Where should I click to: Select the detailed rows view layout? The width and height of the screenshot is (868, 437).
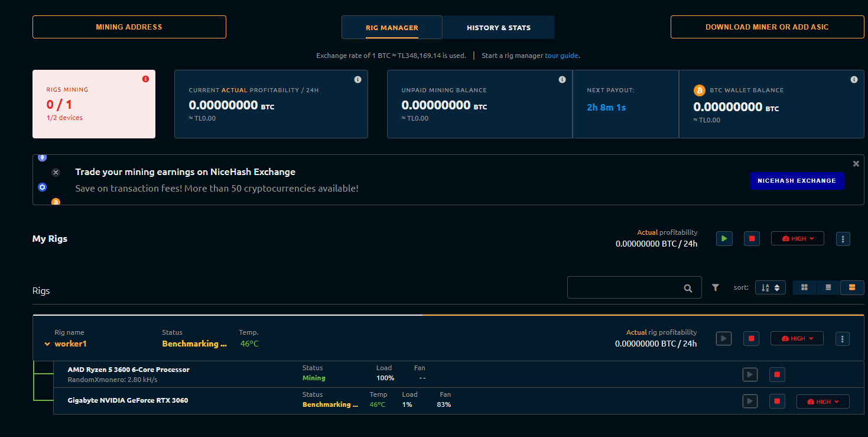pyautogui.click(x=852, y=287)
